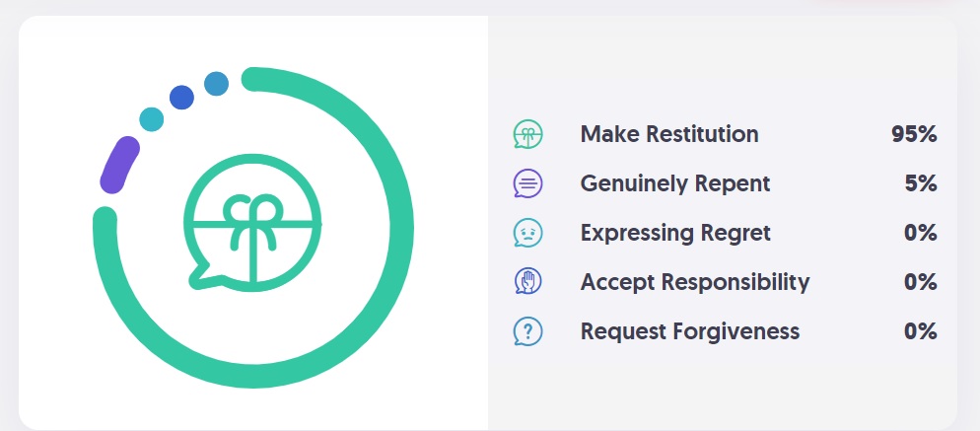
Task: Click the purple arc segment of the chart
Action: [119, 165]
